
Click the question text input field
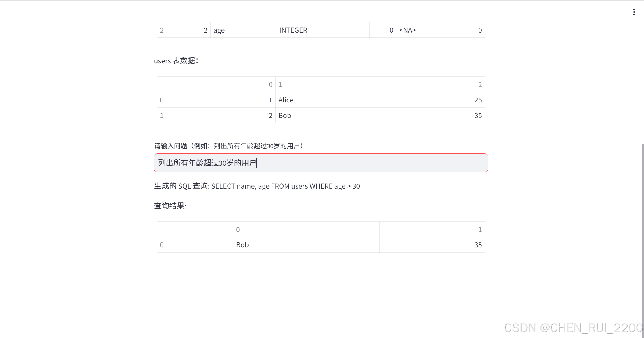tap(321, 163)
